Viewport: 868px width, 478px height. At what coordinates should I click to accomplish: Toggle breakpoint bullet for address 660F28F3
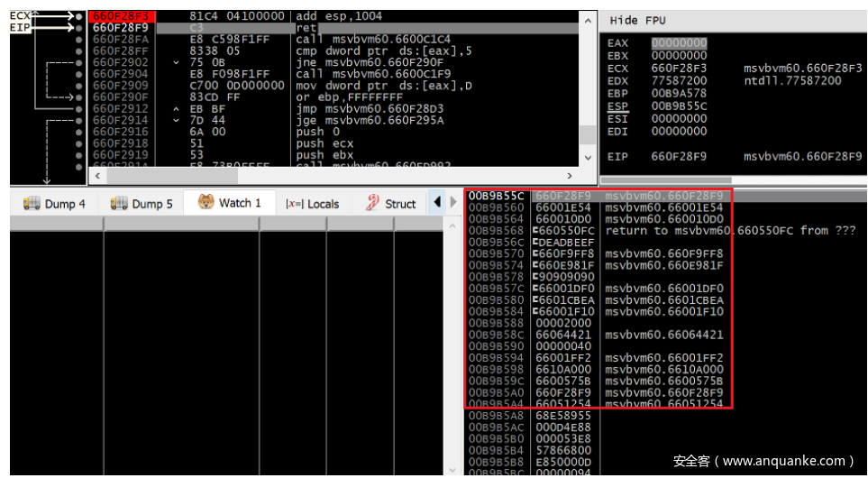80,16
